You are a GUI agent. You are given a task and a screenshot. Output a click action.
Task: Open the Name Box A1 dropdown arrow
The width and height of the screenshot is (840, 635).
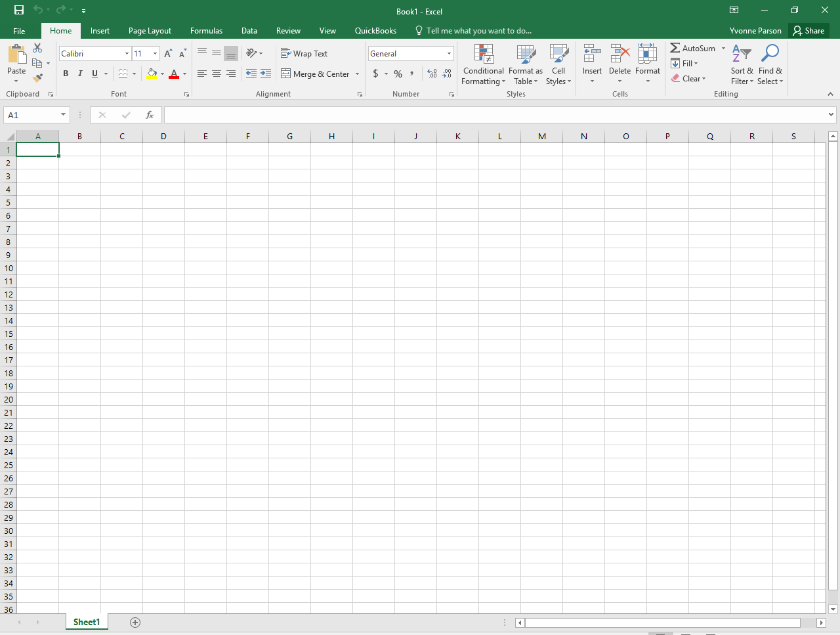pos(63,115)
